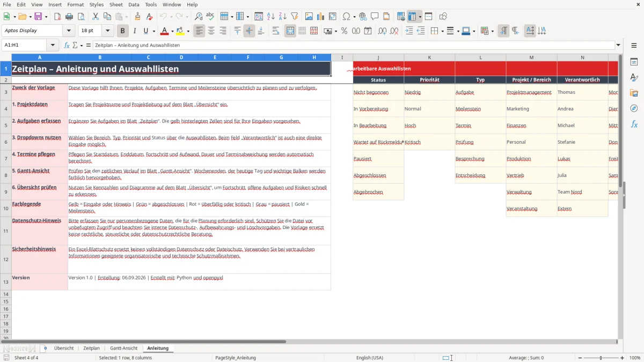The image size is (644, 362).
Task: Open the font name dropdown
Action: pos(69,31)
